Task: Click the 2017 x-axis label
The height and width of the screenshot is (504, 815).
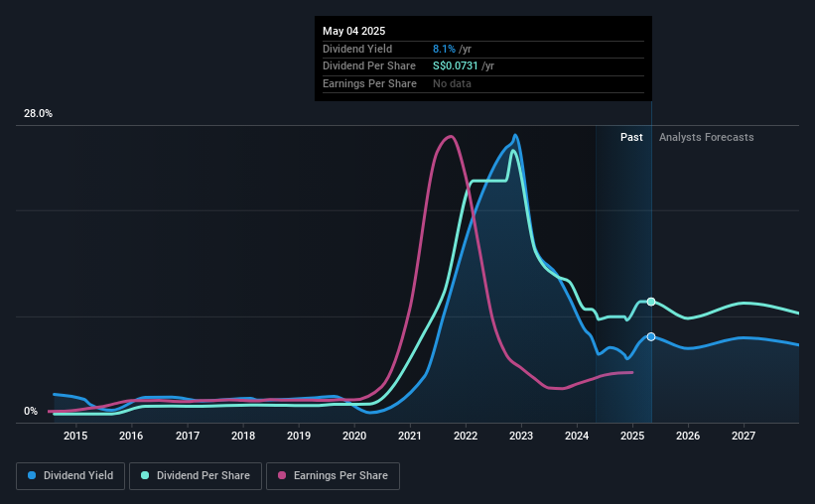Action: [188, 436]
